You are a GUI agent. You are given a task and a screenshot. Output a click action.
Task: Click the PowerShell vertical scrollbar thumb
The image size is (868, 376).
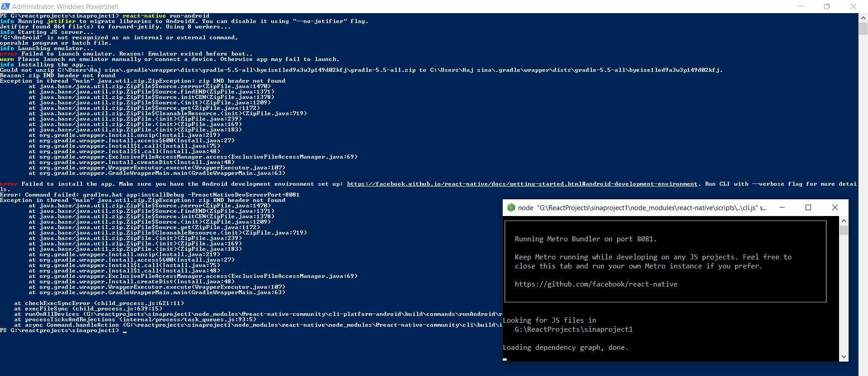tap(863, 29)
